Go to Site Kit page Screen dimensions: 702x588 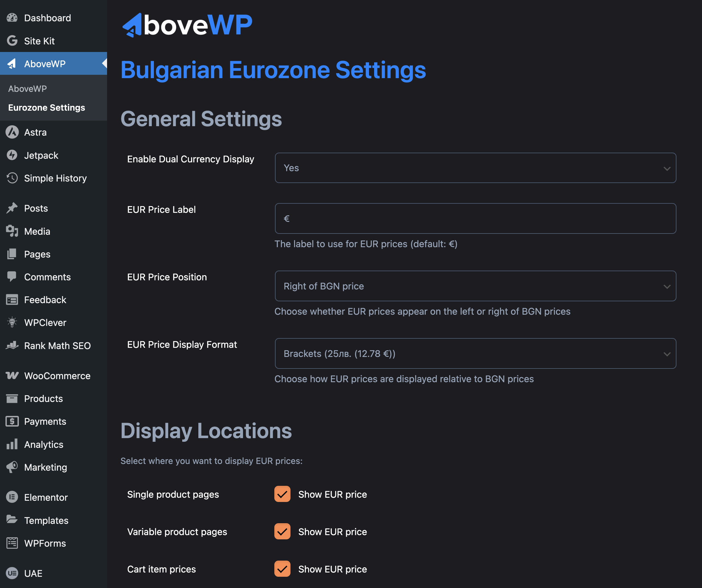point(54,41)
